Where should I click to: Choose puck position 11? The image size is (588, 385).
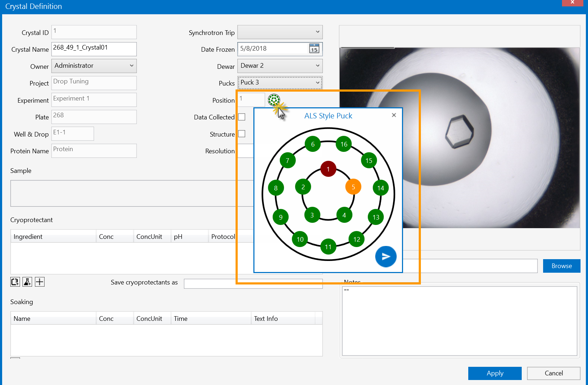[328, 247]
